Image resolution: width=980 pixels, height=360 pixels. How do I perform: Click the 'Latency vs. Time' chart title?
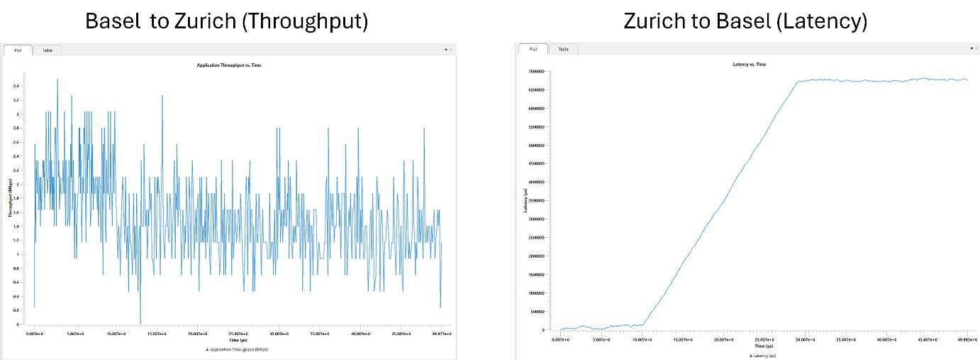749,64
